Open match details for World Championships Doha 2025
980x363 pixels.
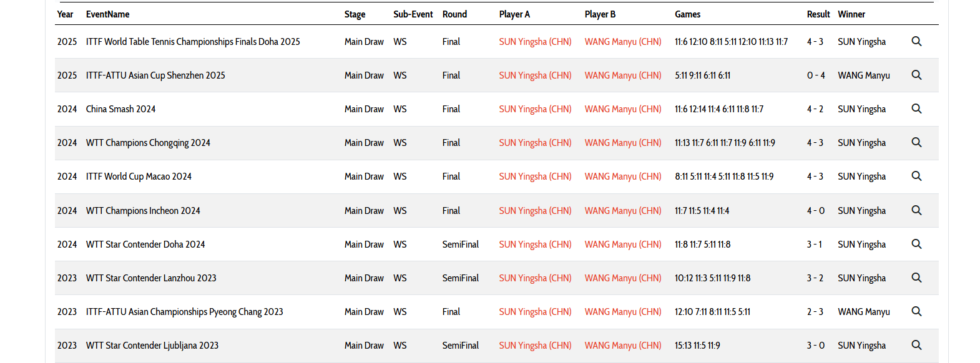[916, 41]
